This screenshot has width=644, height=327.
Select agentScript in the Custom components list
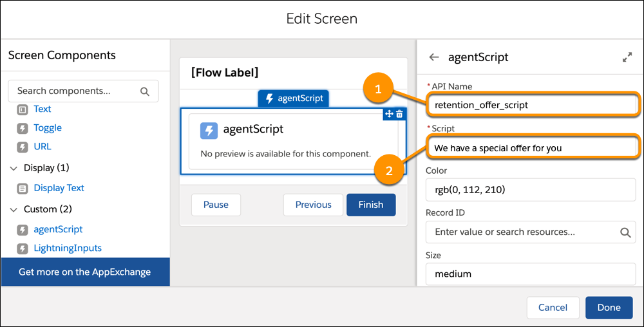pyautogui.click(x=58, y=229)
